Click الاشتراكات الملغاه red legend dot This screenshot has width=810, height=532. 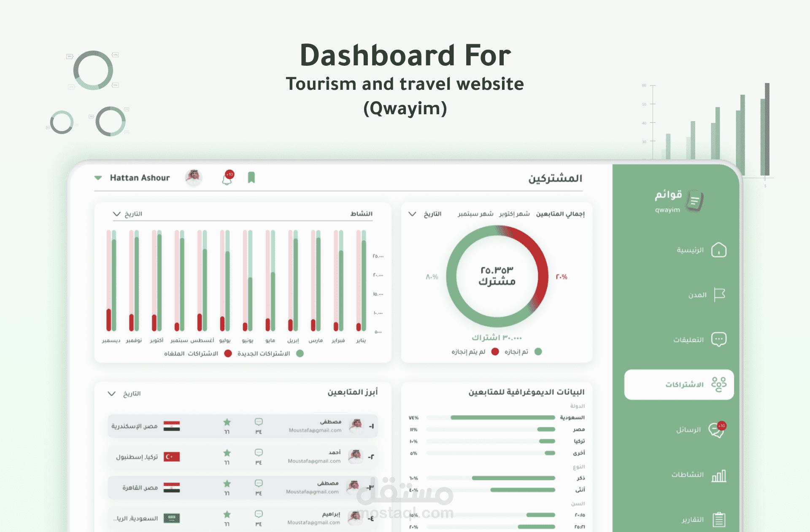point(228,353)
